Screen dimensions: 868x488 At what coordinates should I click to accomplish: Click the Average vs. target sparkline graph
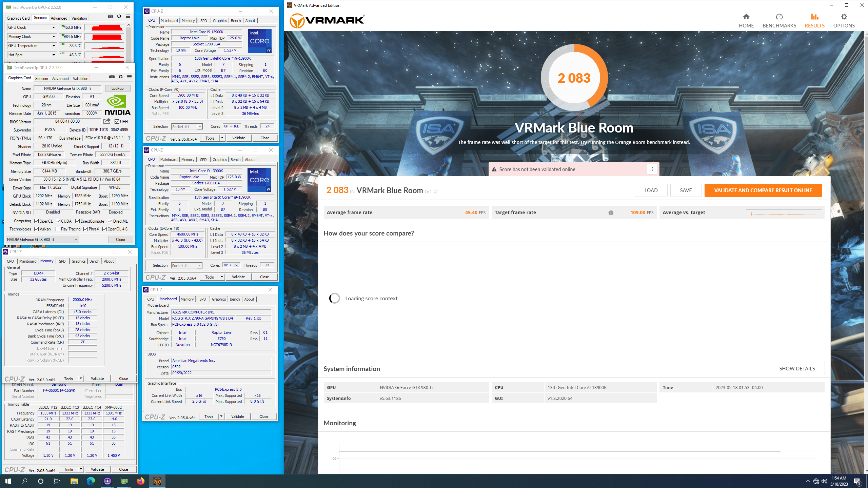[x=784, y=213]
